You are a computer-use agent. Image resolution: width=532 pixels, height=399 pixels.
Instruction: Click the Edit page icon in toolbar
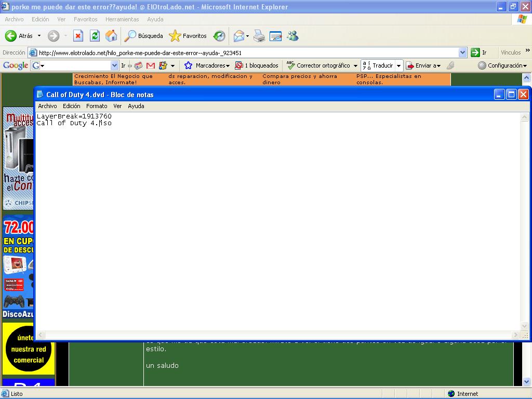coord(275,36)
